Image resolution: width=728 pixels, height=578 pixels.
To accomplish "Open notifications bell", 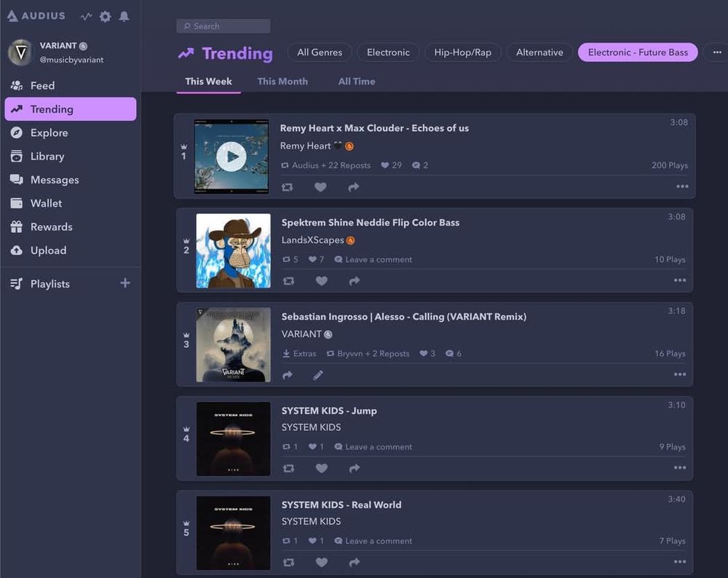I will 124,17.
